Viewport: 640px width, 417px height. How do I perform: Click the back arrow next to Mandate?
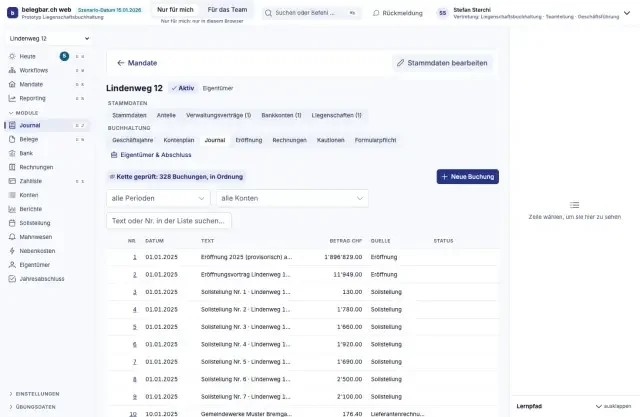[120, 63]
